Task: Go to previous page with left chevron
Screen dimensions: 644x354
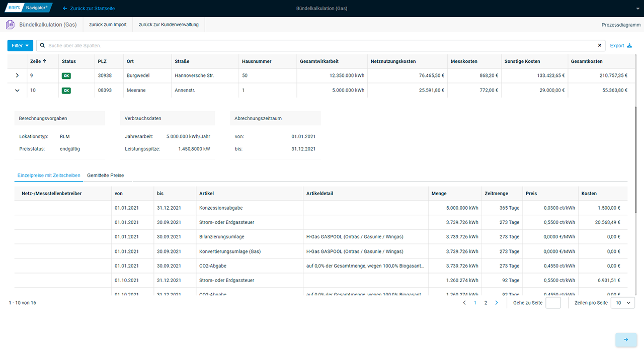Action: tap(464, 303)
